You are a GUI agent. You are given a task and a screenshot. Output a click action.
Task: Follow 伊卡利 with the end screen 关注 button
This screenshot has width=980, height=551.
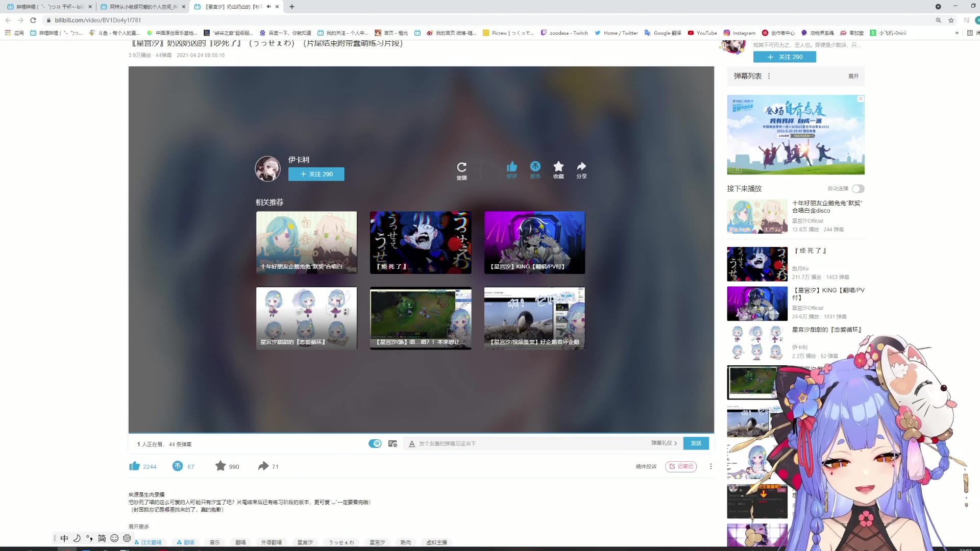pos(316,174)
